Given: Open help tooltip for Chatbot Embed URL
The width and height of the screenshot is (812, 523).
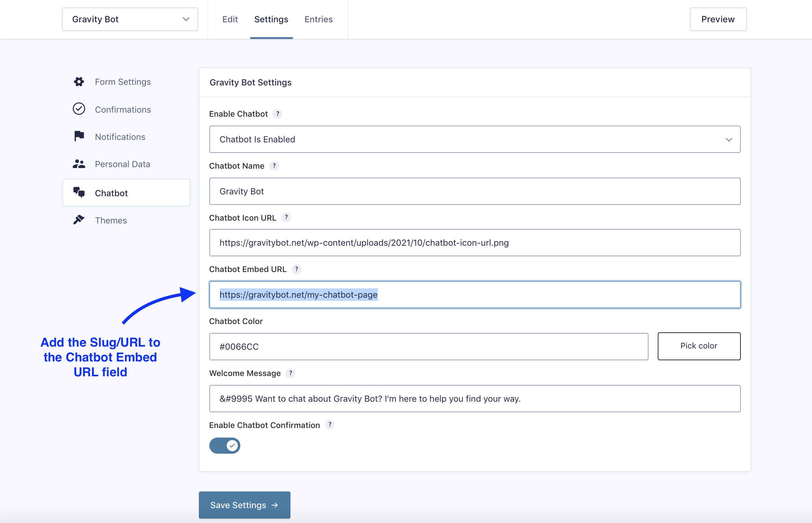Looking at the screenshot, I should click(x=296, y=269).
